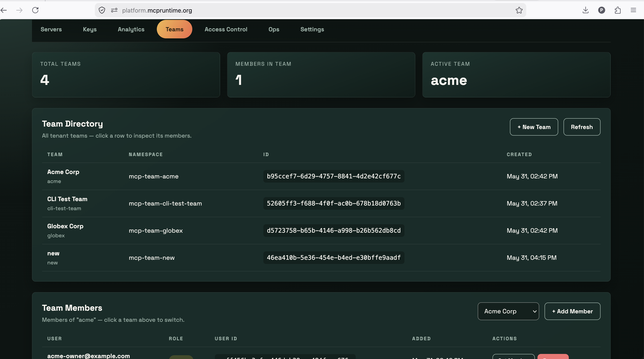Click ID d5723758-b65b-4146-a998-b26b562db8cd

pos(333,230)
